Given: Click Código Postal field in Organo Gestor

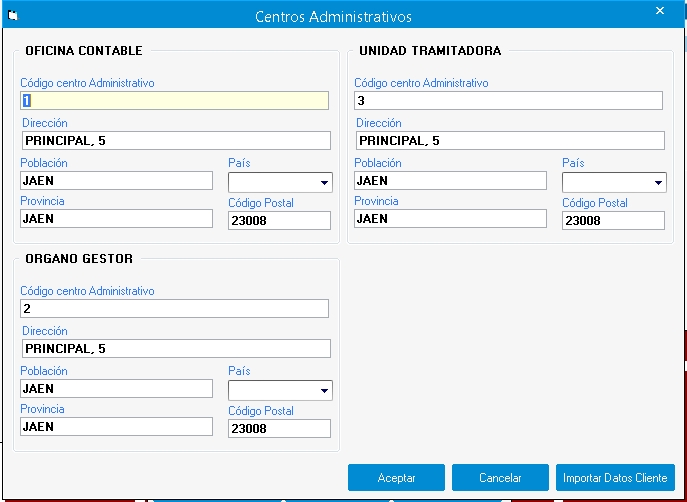Looking at the screenshot, I should [x=280, y=428].
